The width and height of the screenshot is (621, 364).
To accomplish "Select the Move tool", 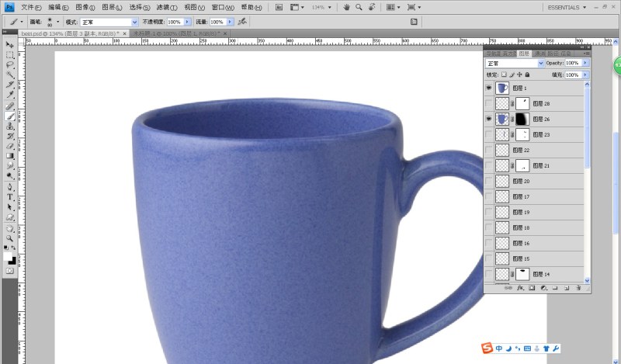I will click(10, 45).
